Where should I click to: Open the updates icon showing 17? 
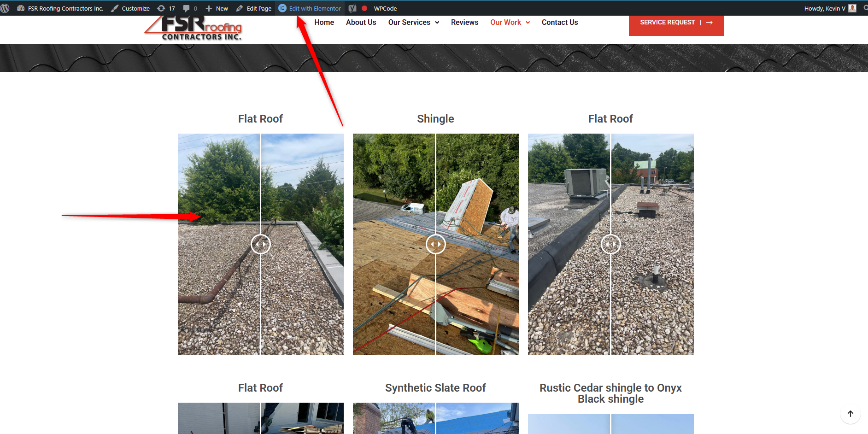coord(166,8)
